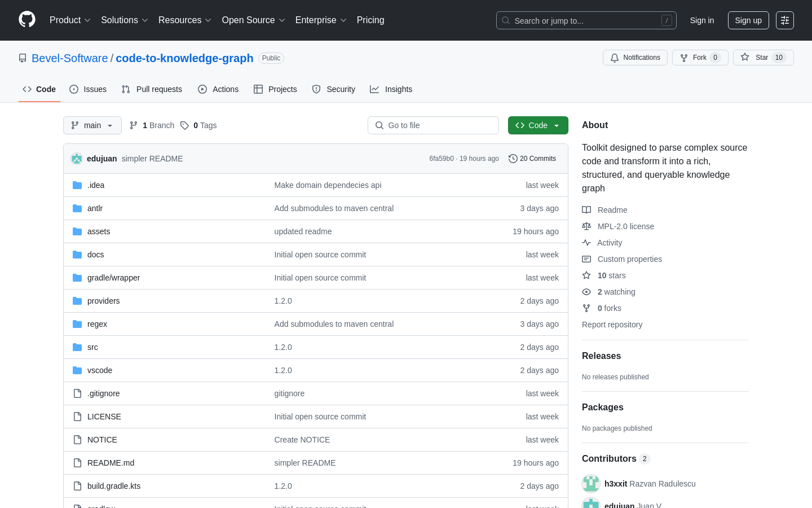The image size is (812, 508).
Task: Open the Packages heading link
Action: tap(603, 408)
